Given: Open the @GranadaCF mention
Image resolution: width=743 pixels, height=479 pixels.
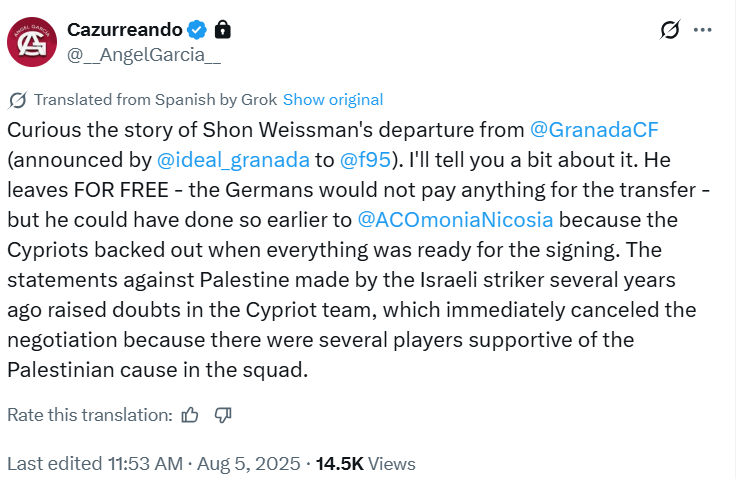Looking at the screenshot, I should point(592,130).
